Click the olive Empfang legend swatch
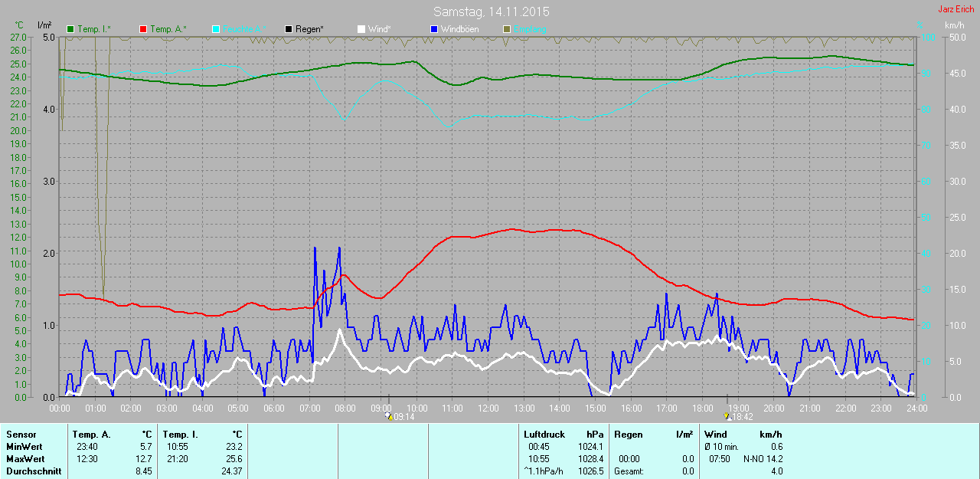The height and width of the screenshot is (479, 980). pos(506,29)
